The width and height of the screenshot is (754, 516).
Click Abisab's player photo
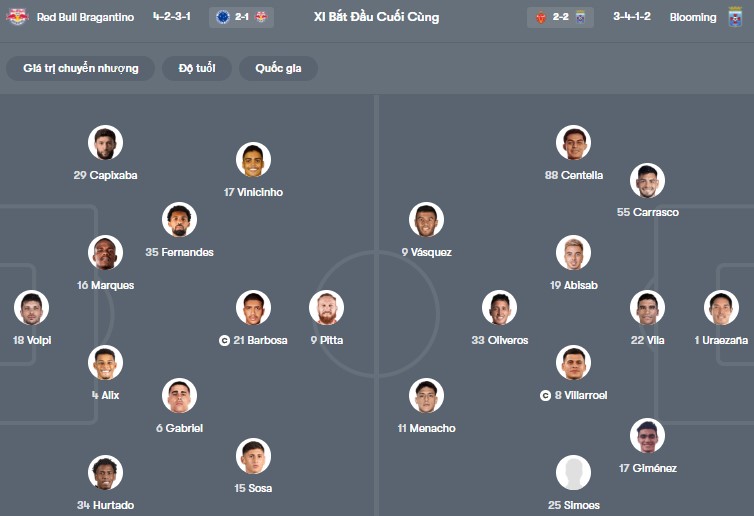pos(573,253)
